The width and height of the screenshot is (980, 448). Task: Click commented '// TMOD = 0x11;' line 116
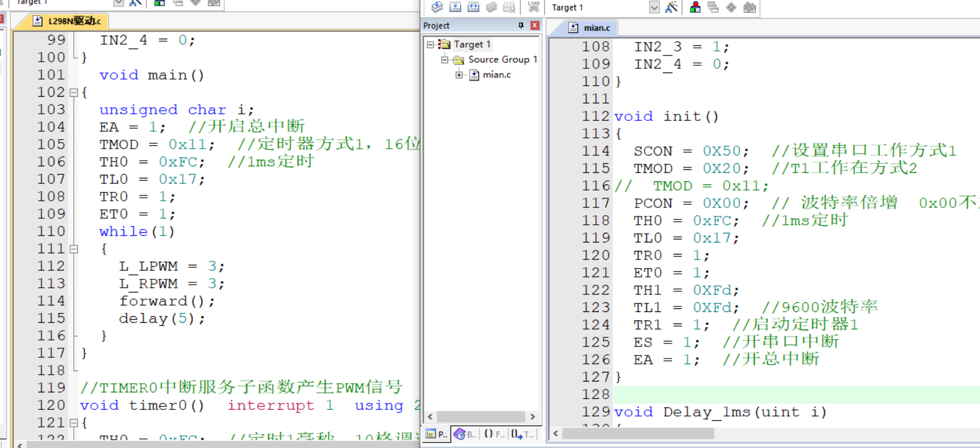(692, 186)
